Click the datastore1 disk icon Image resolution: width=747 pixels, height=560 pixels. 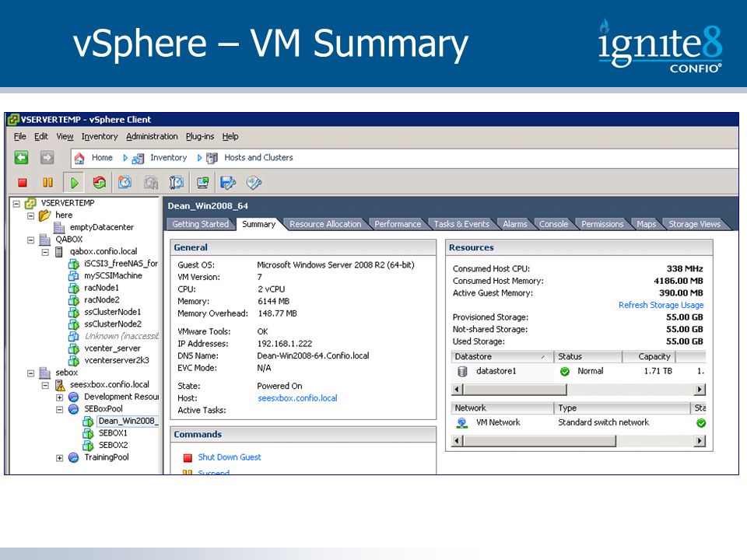pos(462,372)
